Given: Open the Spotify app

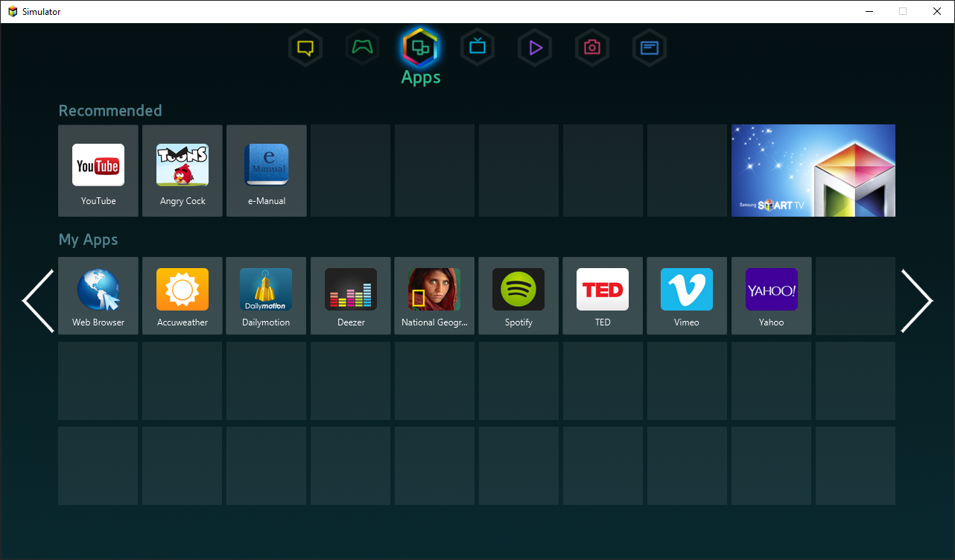Looking at the screenshot, I should (518, 296).
